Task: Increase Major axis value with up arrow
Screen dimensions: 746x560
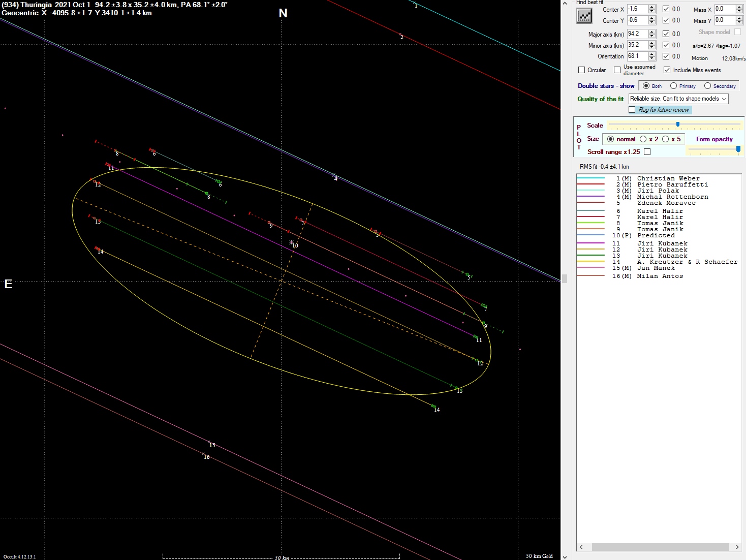Action: [652, 32]
